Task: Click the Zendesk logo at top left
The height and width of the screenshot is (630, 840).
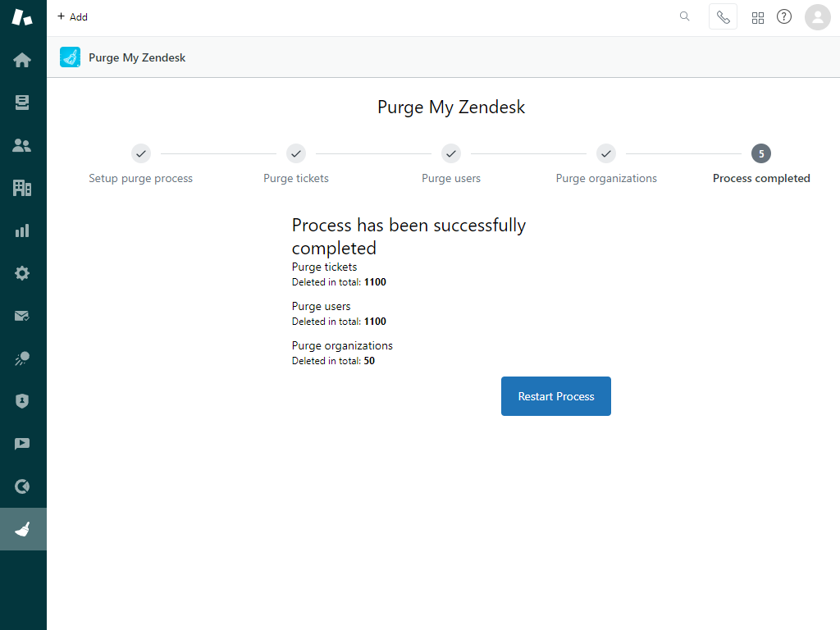Action: pyautogui.click(x=22, y=16)
